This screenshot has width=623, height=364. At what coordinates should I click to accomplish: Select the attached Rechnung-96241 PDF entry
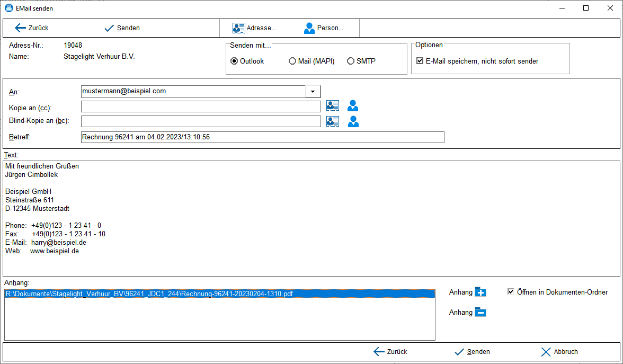220,294
